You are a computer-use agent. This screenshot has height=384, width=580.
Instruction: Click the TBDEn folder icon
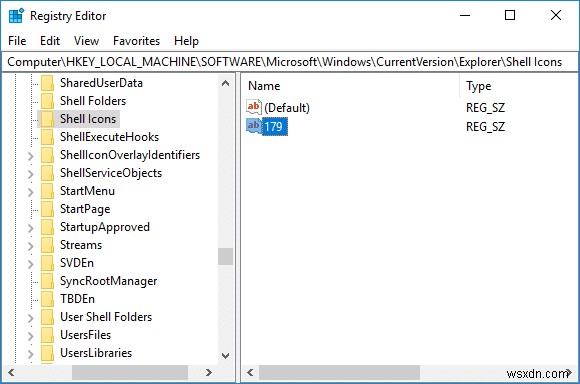click(x=47, y=299)
